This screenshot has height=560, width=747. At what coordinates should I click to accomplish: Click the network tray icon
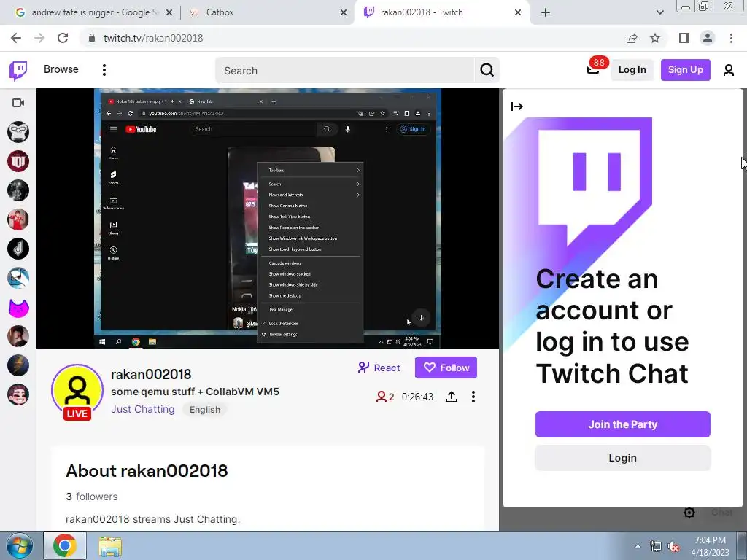pos(656,546)
